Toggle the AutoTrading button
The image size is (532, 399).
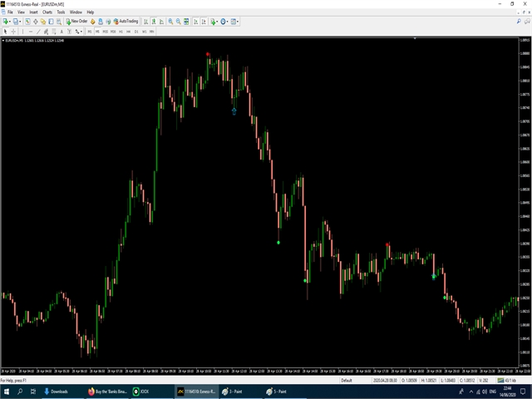(x=126, y=21)
